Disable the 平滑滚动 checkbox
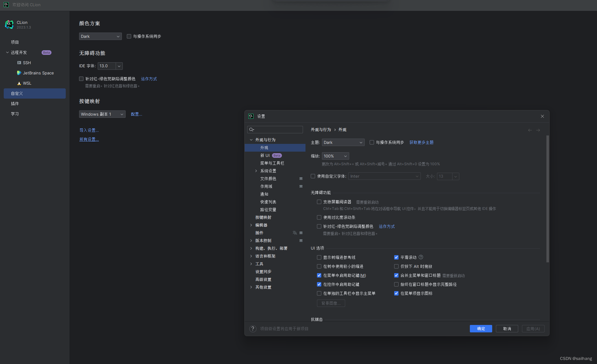597x364 pixels. tap(396, 257)
